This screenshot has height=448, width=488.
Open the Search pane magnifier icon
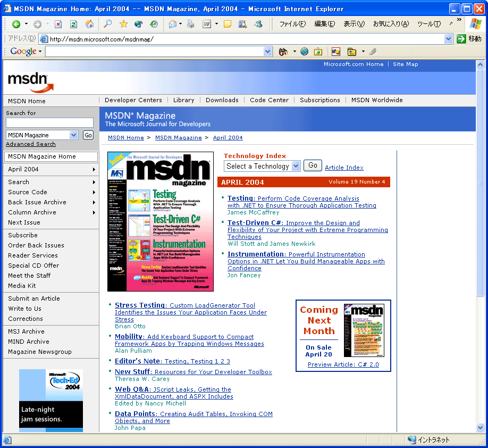point(108,24)
